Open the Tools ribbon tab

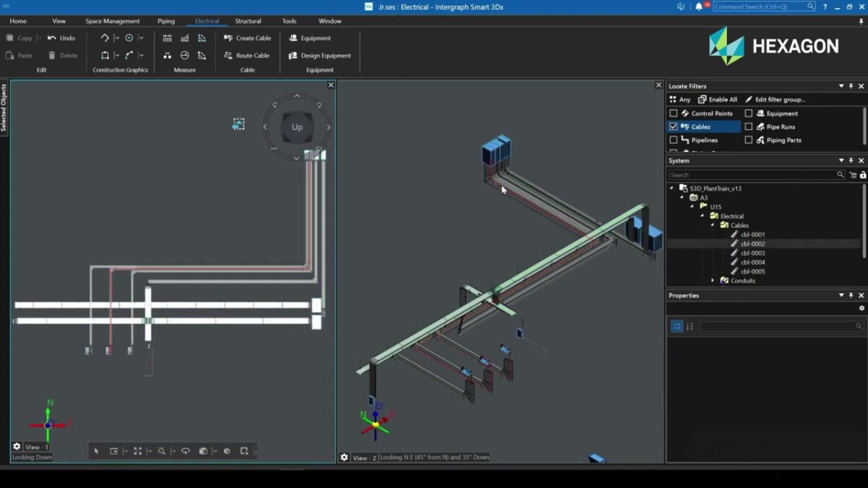point(289,21)
